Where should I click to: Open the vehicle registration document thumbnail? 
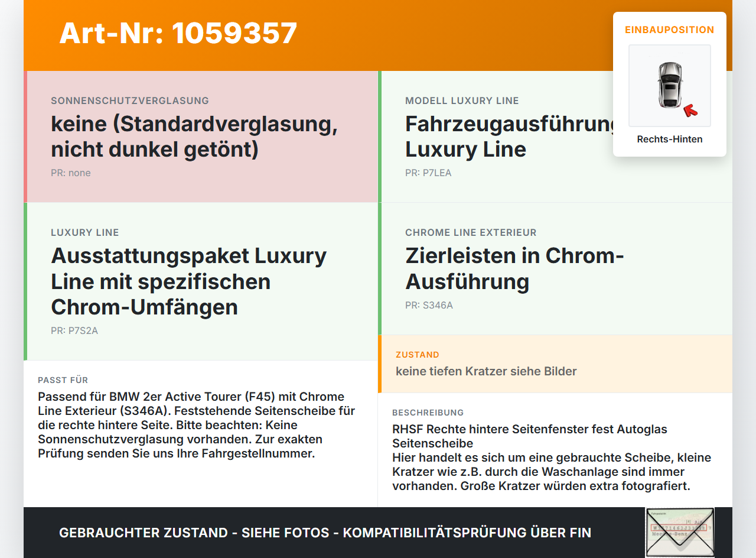(680, 532)
